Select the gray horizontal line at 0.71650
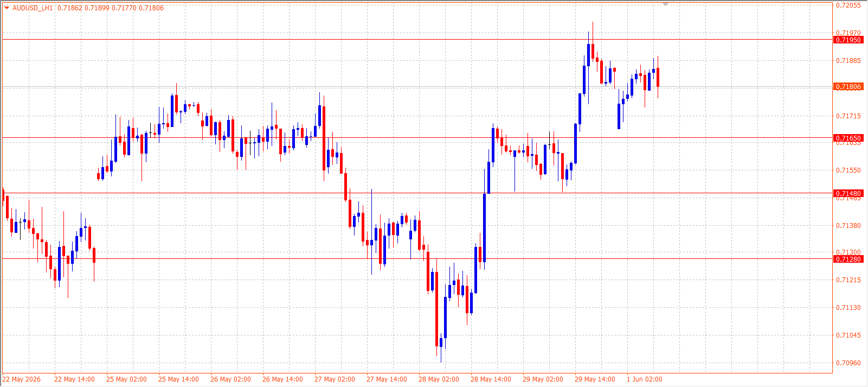Image resolution: width=868 pixels, height=387 pixels. point(417,138)
